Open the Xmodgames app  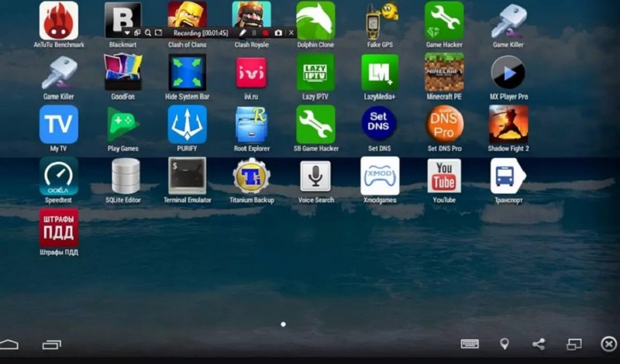(x=380, y=176)
